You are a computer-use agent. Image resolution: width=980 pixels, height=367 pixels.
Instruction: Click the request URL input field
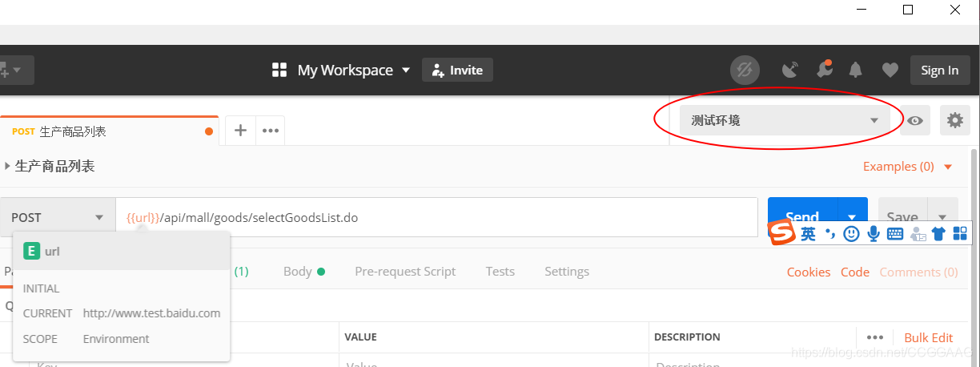pos(437,217)
